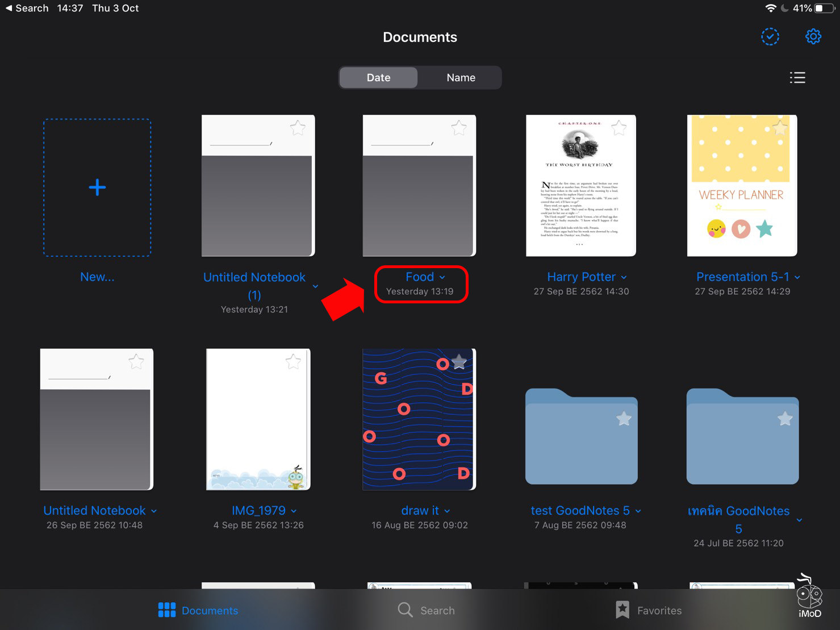Image resolution: width=840 pixels, height=630 pixels.
Task: Star the IMG_1979 document
Action: [x=294, y=361]
